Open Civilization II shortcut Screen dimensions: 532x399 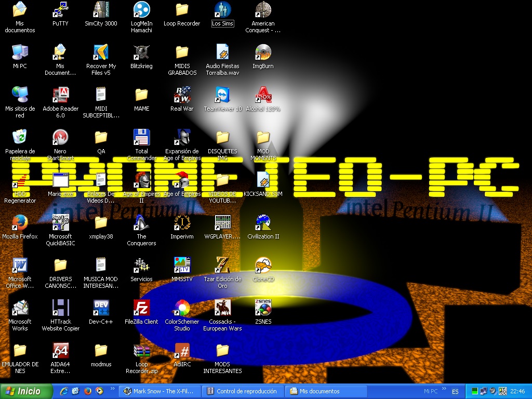pos(263,228)
